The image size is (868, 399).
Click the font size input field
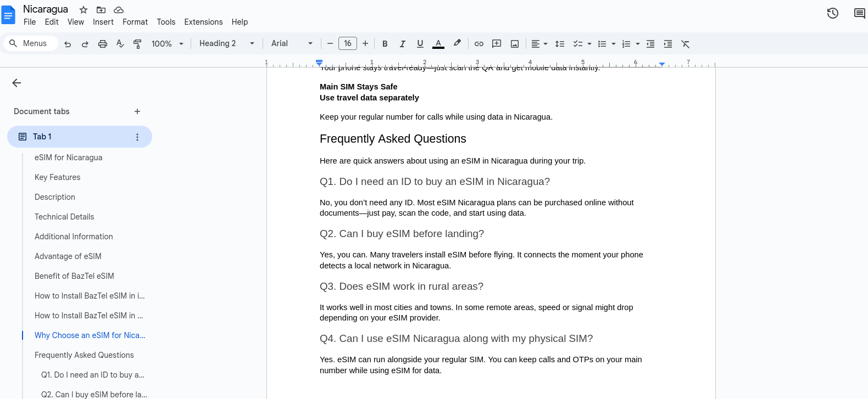pyautogui.click(x=348, y=44)
